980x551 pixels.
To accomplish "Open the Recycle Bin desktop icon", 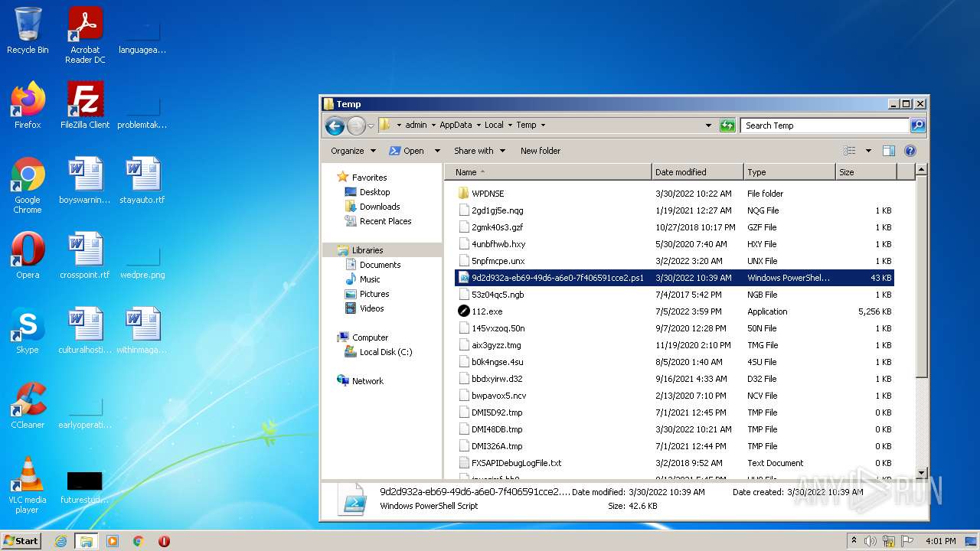I will click(28, 31).
